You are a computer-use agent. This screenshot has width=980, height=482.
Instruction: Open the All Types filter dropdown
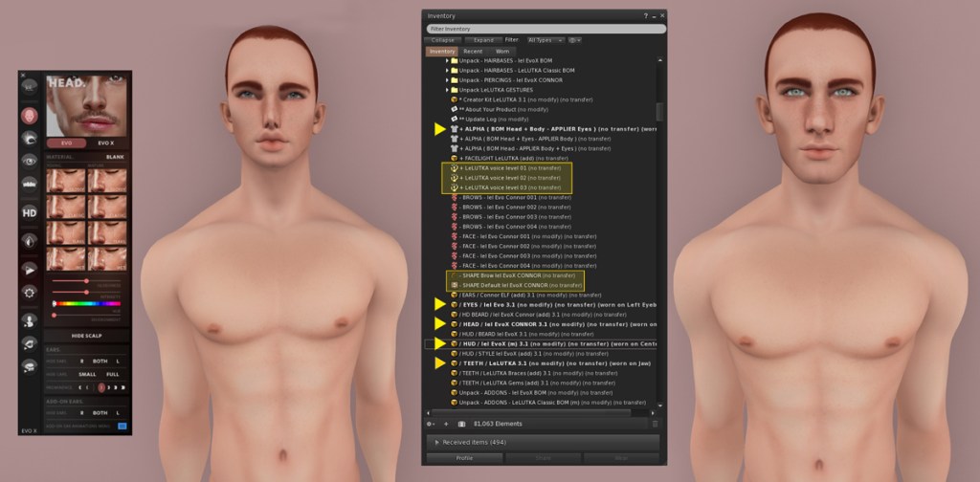tap(545, 40)
